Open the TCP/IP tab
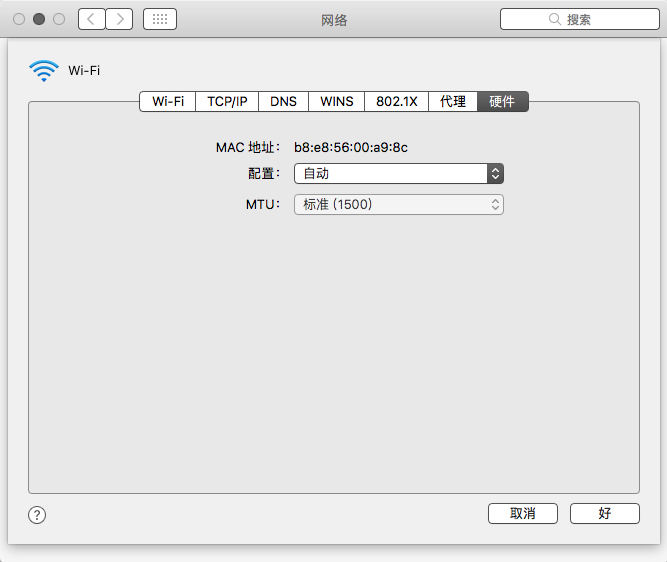Screen dimensions: 667x562 tap(227, 101)
